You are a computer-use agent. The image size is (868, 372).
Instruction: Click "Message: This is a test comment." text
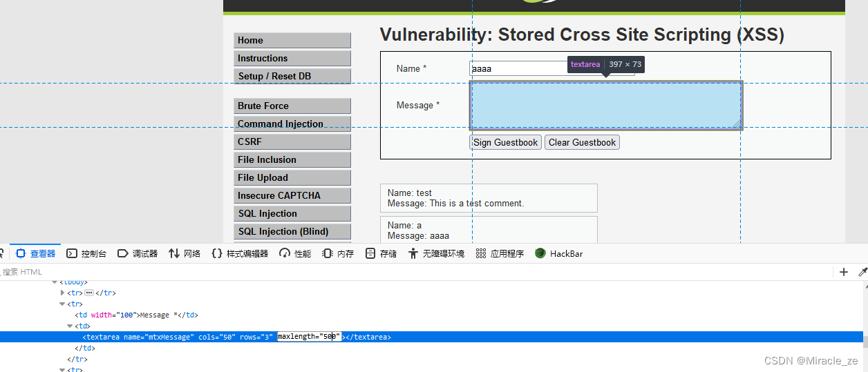tap(456, 204)
